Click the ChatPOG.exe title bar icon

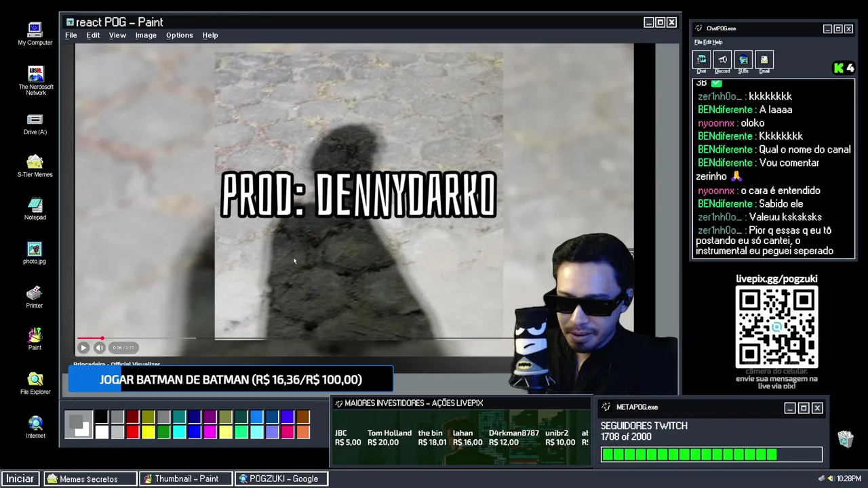click(699, 28)
